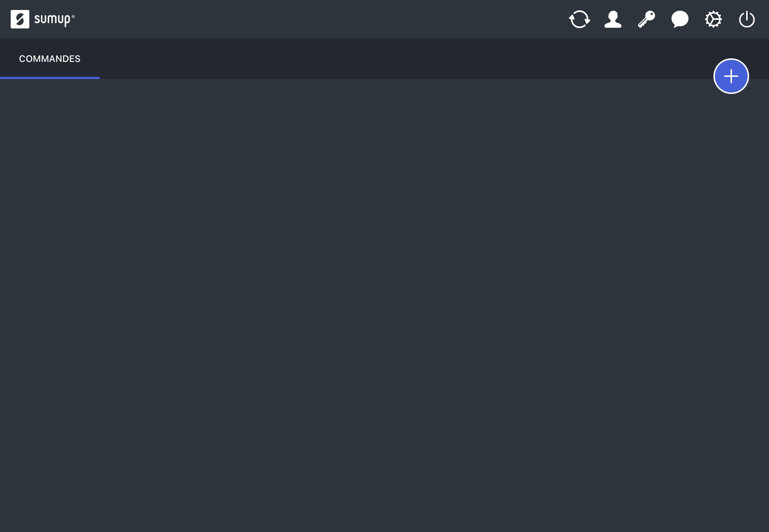769x532 pixels.
Task: Add a new order with plus button
Action: tap(731, 76)
